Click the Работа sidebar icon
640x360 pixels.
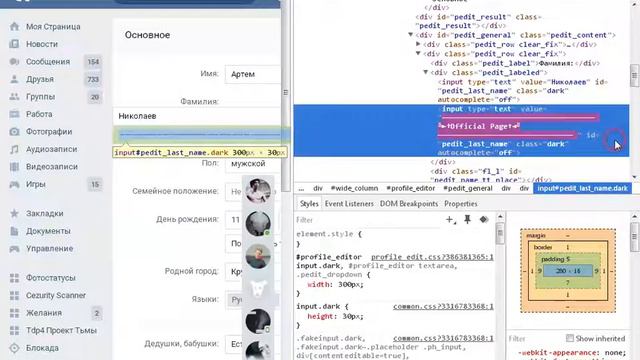coord(14,114)
